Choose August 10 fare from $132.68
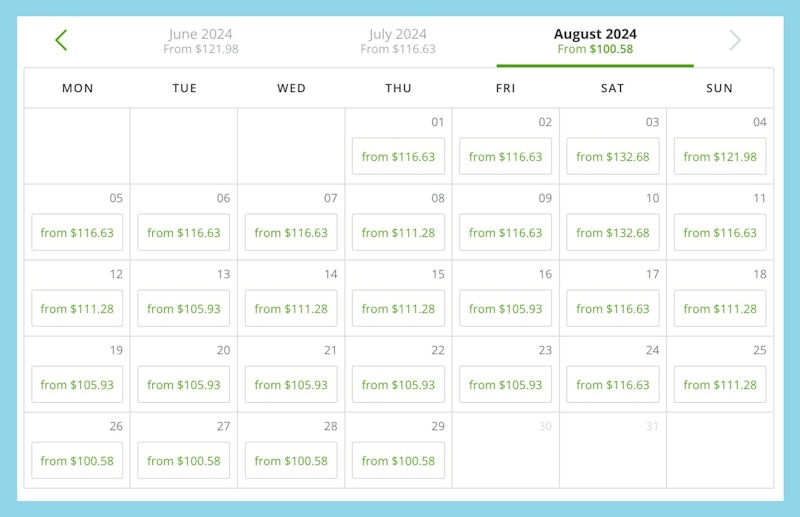This screenshot has width=800, height=517. (613, 233)
